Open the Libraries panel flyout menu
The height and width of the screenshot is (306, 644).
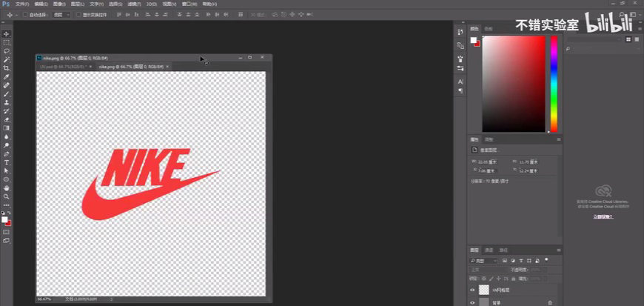641,29
